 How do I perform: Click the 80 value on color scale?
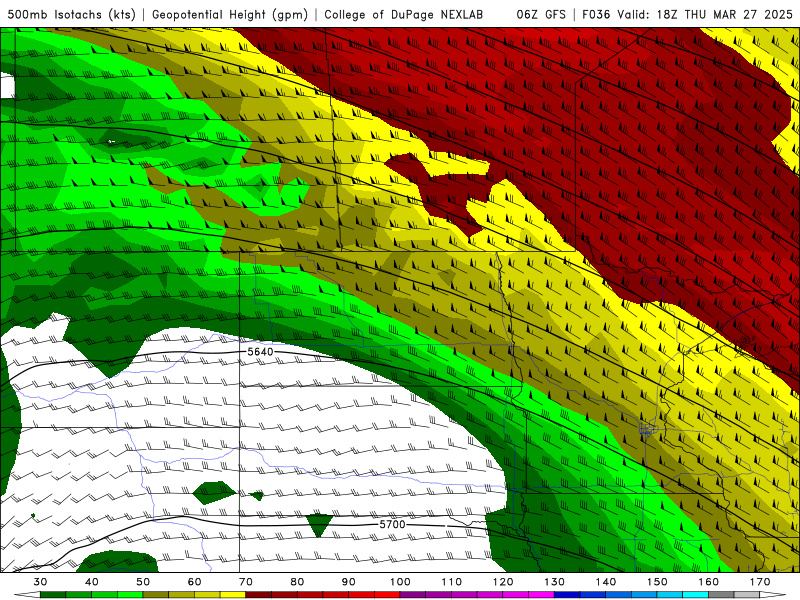[x=297, y=582]
